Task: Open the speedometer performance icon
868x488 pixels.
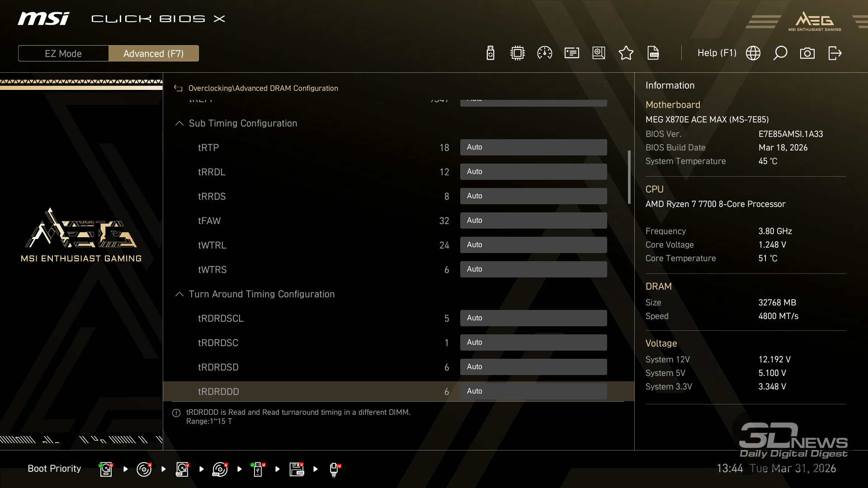Action: pos(544,53)
